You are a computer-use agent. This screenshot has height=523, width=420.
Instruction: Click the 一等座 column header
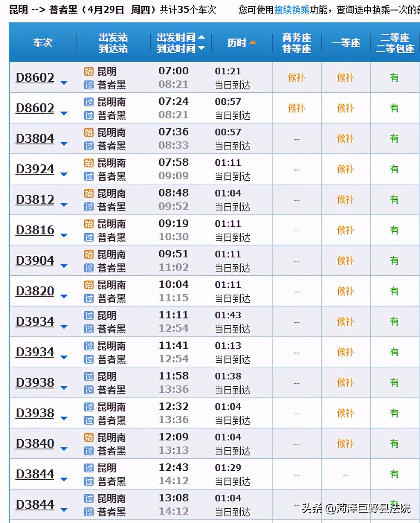click(346, 42)
